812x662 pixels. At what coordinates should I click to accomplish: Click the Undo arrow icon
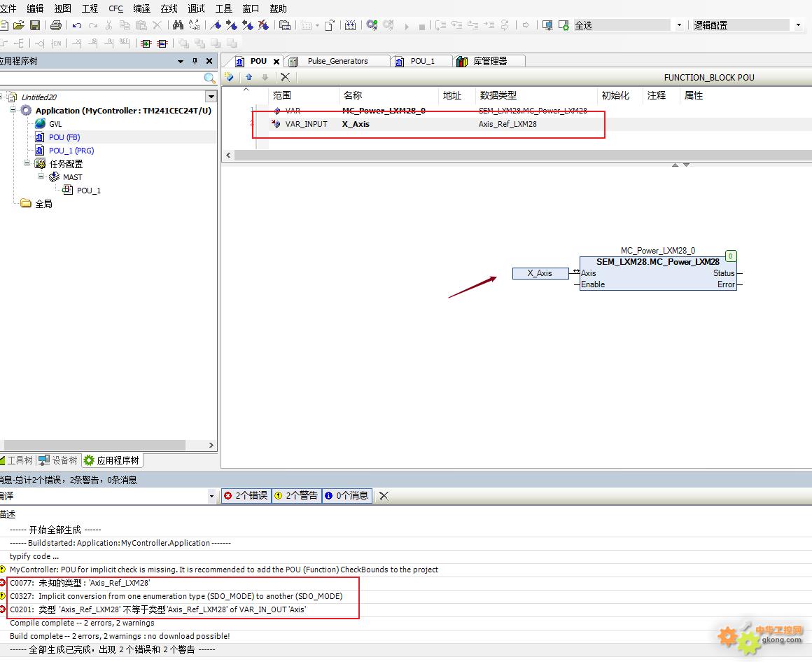(76, 25)
